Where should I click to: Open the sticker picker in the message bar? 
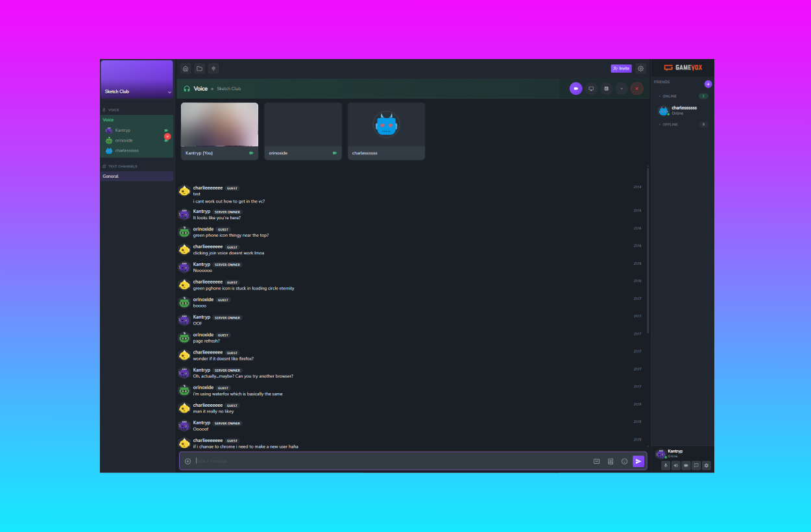[610, 461]
